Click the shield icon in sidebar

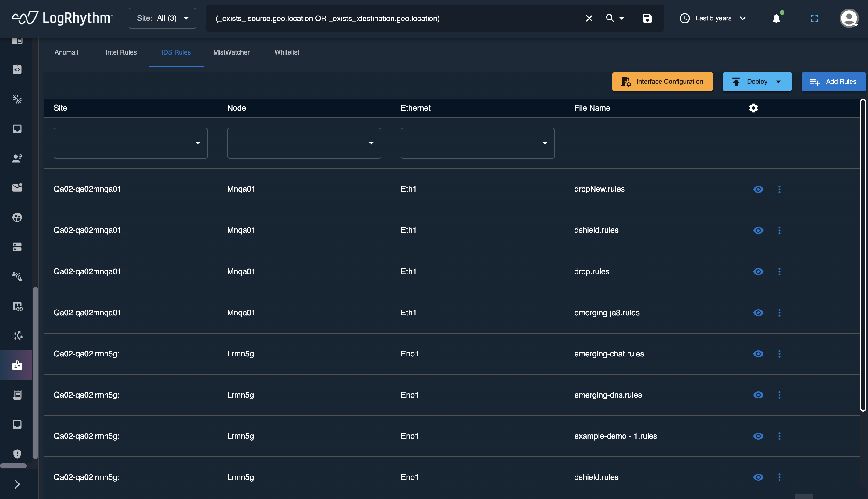(17, 454)
